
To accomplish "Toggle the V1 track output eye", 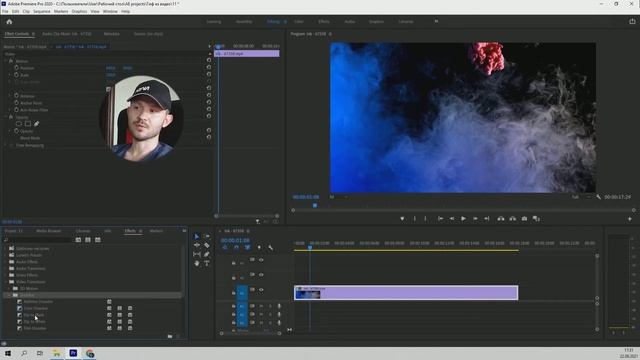I will (x=261, y=290).
